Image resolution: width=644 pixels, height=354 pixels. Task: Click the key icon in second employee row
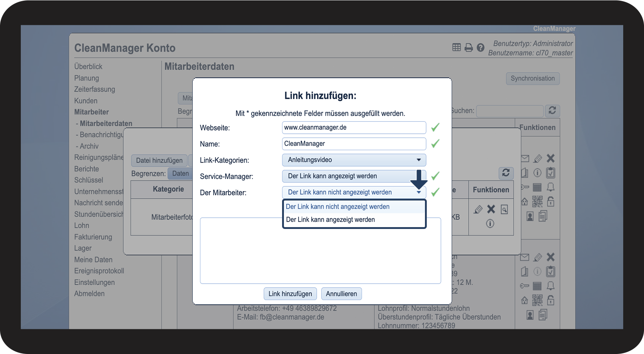(524, 286)
